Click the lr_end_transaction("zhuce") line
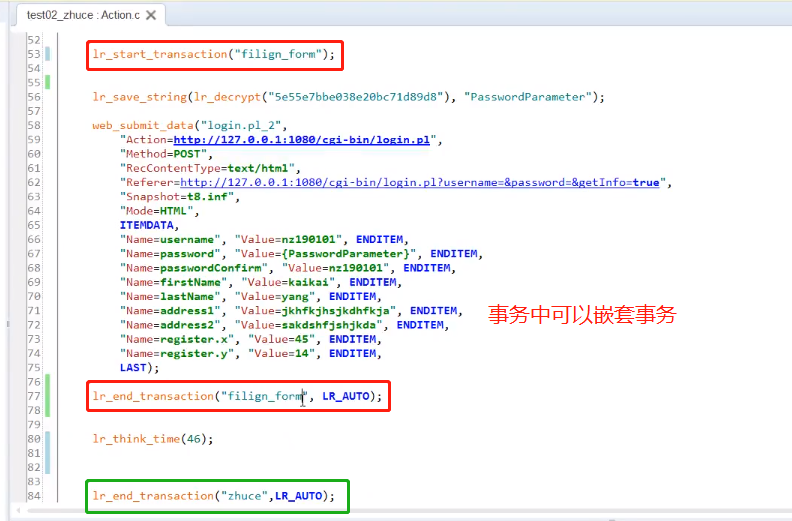Image resolution: width=792 pixels, height=521 pixels. pyautogui.click(x=214, y=496)
